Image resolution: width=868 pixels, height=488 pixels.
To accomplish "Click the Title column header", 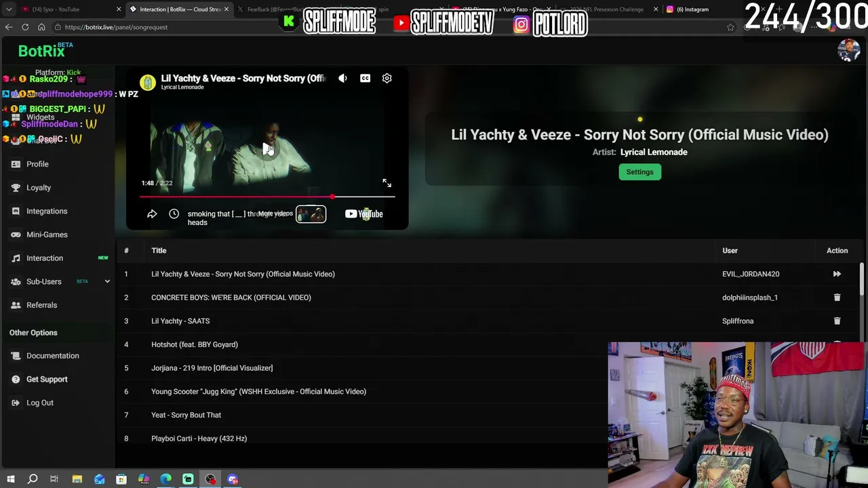I will point(159,251).
